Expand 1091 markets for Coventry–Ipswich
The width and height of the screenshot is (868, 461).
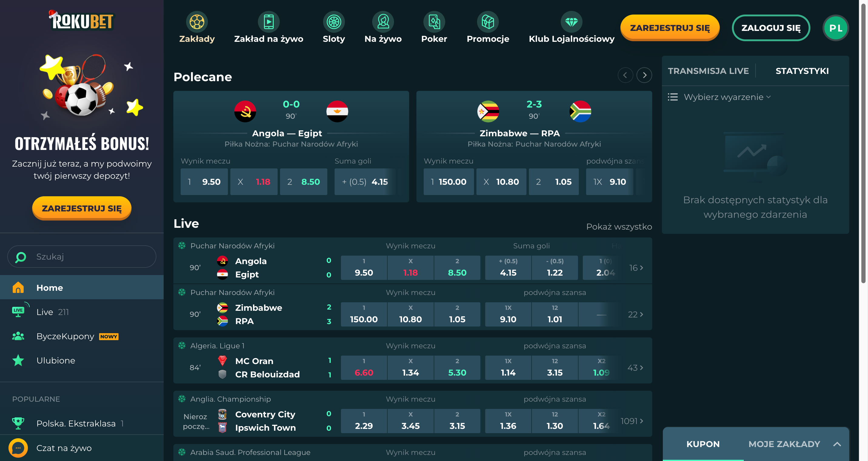tap(632, 421)
